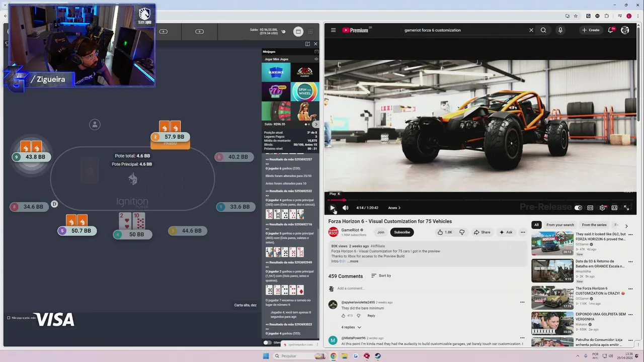Open 'EXPONDO UMA GOLPISTA SEM VERGONHA' video

click(x=552, y=324)
